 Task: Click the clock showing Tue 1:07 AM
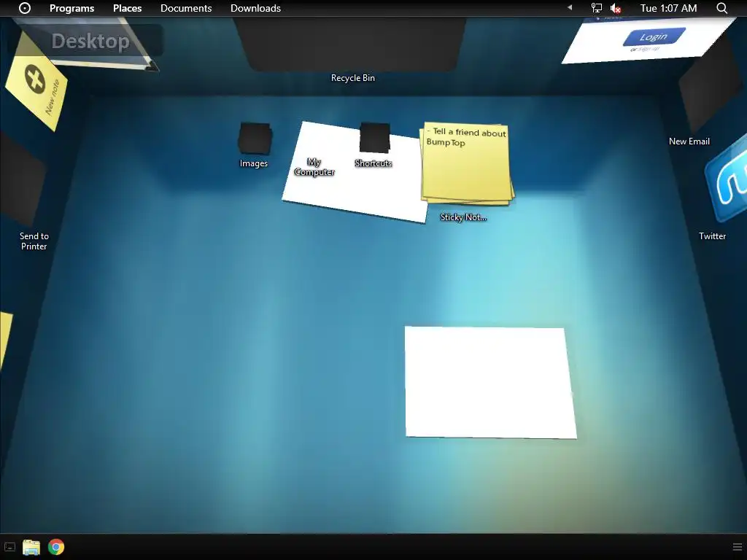[x=668, y=8]
